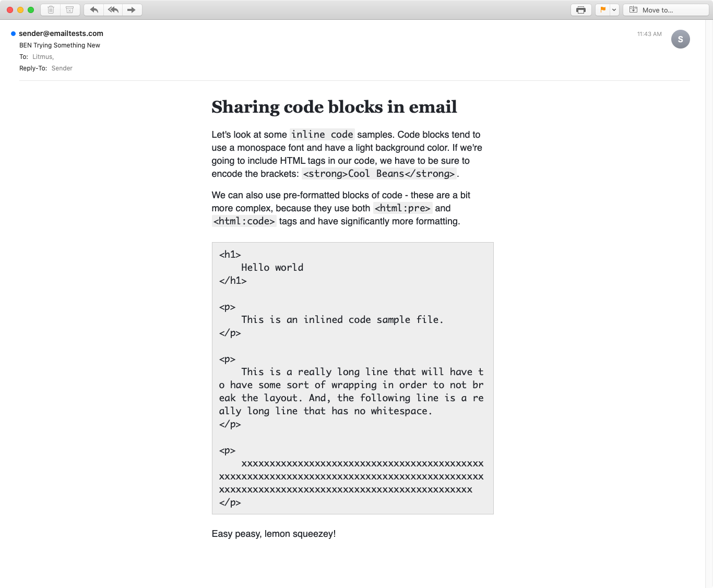This screenshot has width=713, height=588.
Task: Print this email
Action: (x=581, y=10)
